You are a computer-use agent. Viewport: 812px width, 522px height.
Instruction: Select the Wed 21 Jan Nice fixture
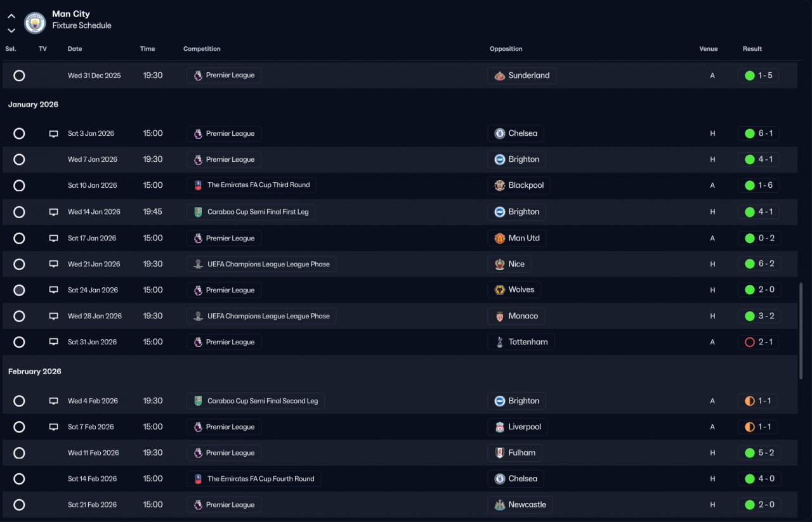coord(19,264)
